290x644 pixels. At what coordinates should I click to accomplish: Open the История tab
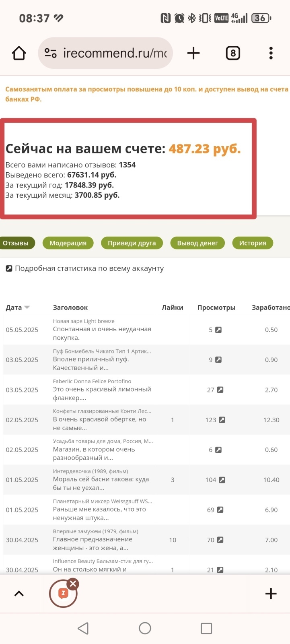pyautogui.click(x=253, y=243)
